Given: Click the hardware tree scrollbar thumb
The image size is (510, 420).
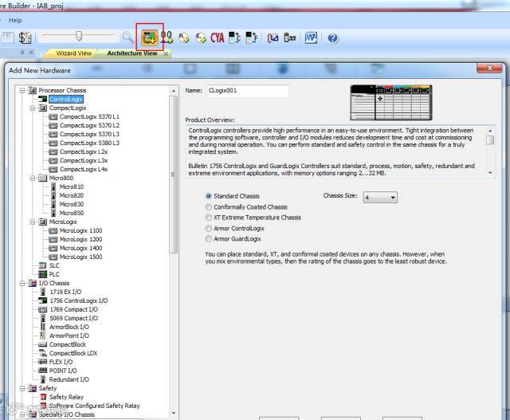Looking at the screenshot, I should coord(173,175).
